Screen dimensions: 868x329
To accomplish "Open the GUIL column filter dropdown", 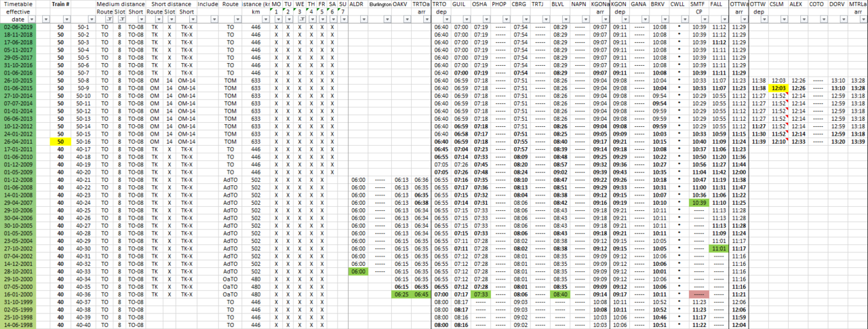I will click(467, 20).
